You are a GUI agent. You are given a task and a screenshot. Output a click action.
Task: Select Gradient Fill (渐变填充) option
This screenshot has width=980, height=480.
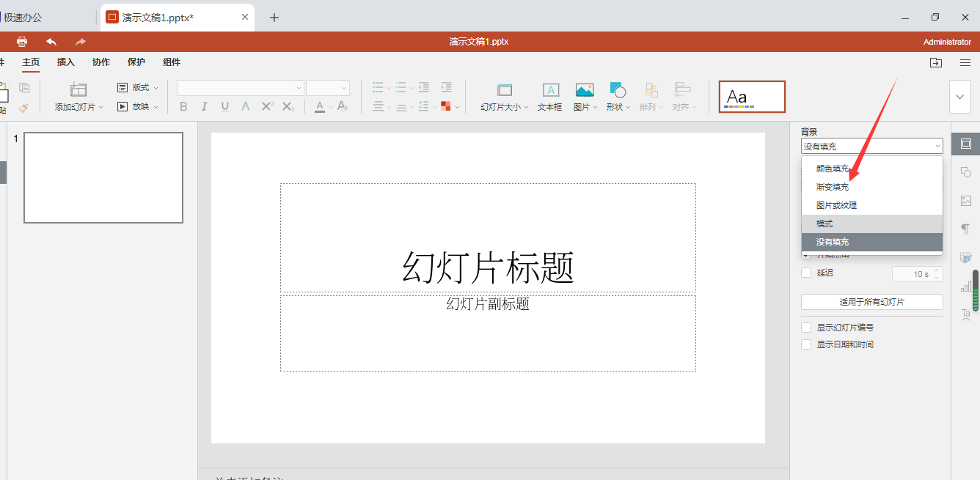[871, 187]
